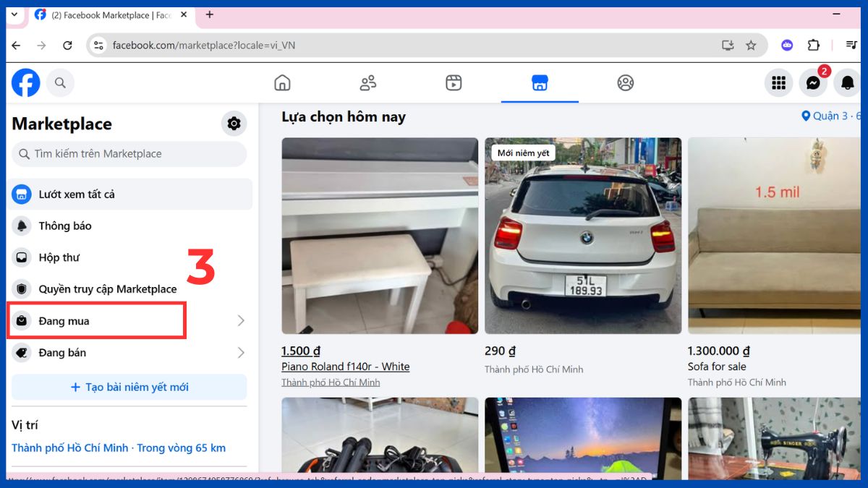Viewport: 868px width, 488px height.
Task: Open the Video (Watch) section icon
Action: point(453,82)
